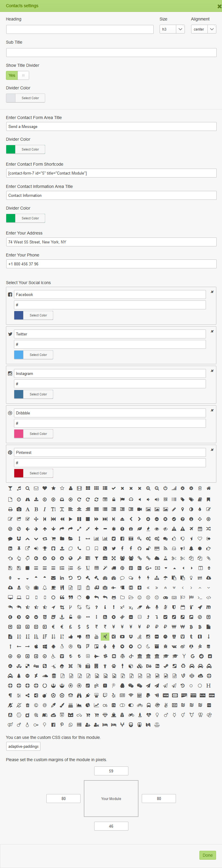Toggle the Show Title Divider switch
This screenshot has width=222, height=868.
pyautogui.click(x=18, y=75)
